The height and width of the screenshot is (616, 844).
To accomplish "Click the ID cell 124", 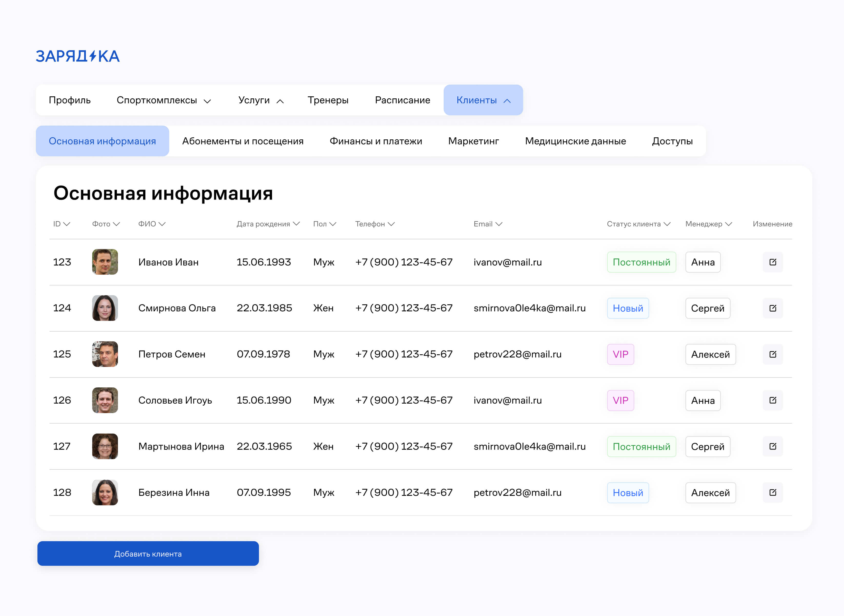I will click(x=62, y=308).
